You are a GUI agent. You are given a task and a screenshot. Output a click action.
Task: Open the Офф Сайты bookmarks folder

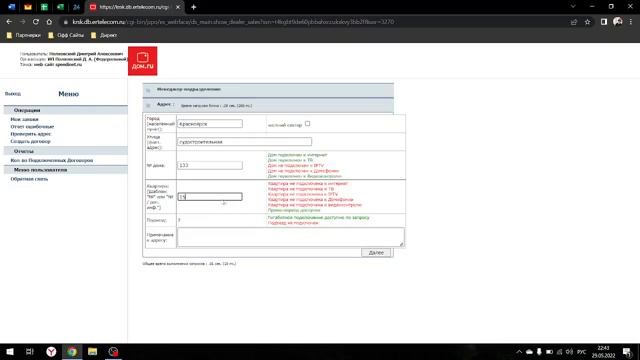coord(66,36)
